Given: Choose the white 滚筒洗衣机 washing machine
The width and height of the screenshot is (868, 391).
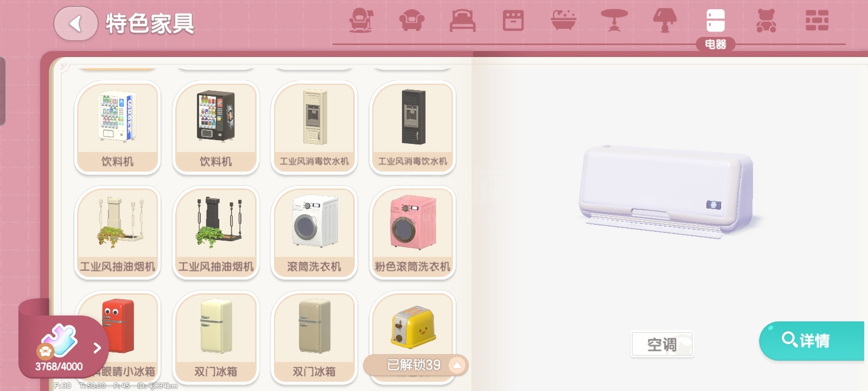Looking at the screenshot, I should tap(314, 232).
